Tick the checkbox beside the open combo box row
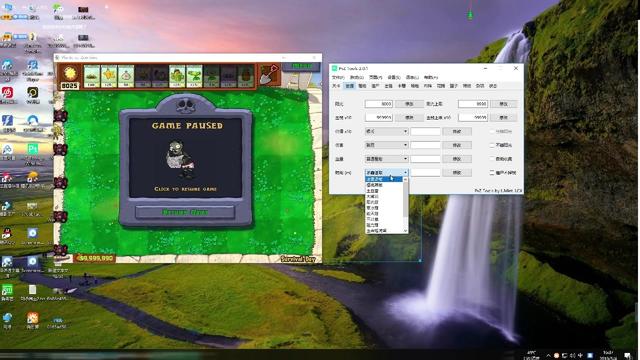 pos(492,173)
